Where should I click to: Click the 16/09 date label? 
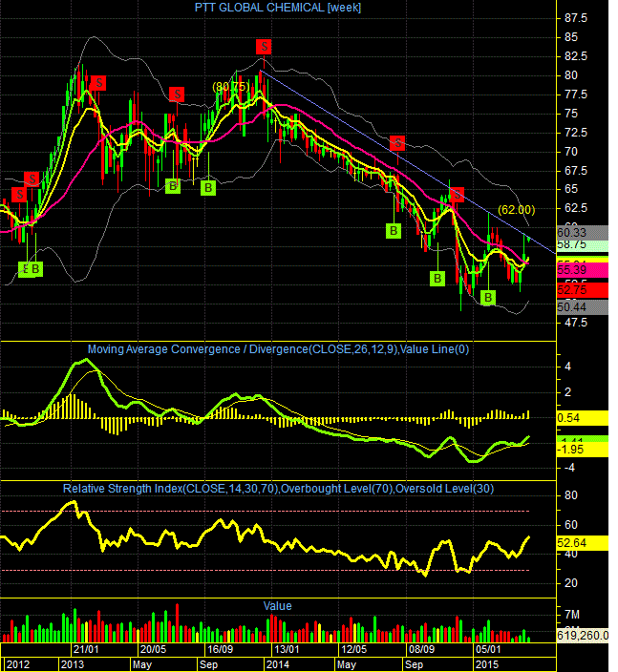click(220, 649)
